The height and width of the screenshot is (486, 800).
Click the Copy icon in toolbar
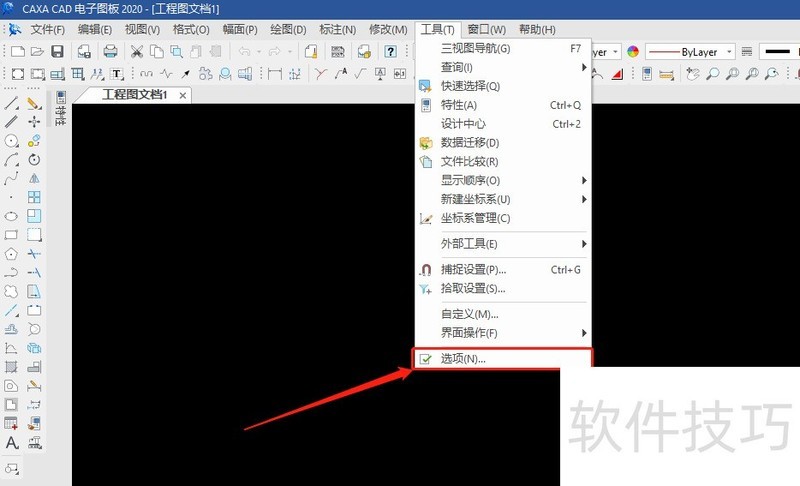coord(157,52)
